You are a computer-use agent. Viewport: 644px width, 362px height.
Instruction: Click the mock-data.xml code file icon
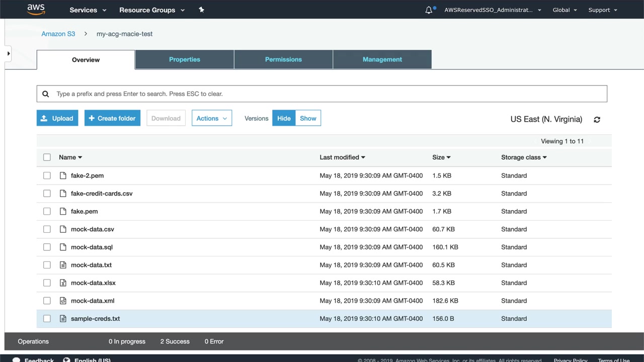click(63, 301)
